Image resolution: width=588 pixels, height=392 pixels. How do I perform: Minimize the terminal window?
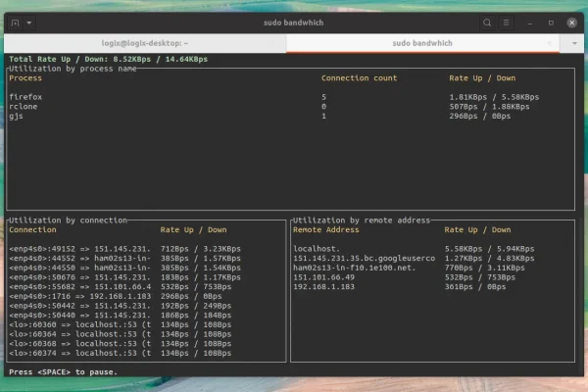click(529, 24)
